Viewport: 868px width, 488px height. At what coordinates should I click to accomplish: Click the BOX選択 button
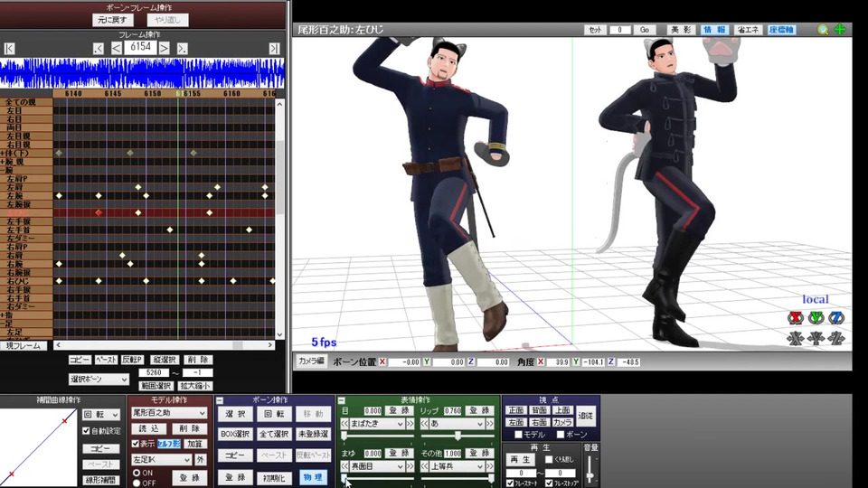[x=235, y=435]
